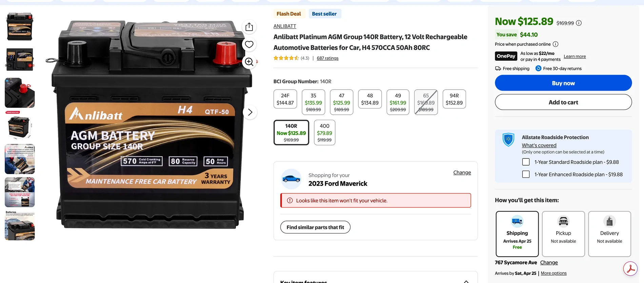Open price info icon next to $169.99

(579, 23)
